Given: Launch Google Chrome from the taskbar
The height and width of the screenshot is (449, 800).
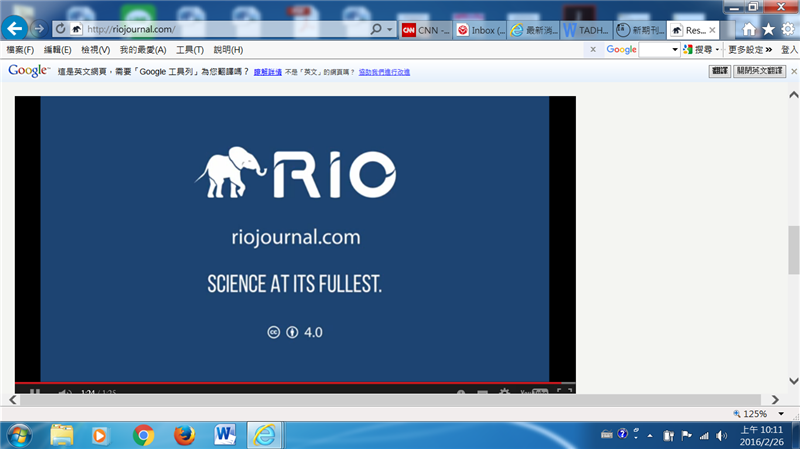Looking at the screenshot, I should (143, 434).
